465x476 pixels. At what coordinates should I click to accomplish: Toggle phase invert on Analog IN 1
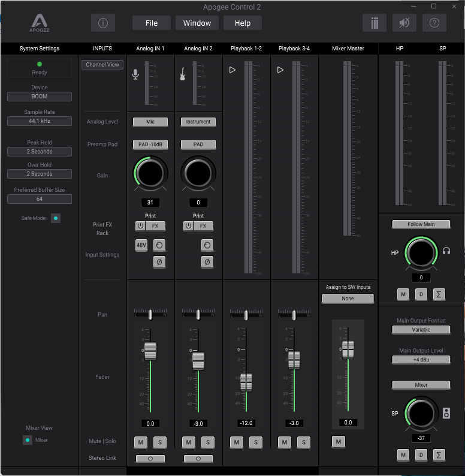click(x=159, y=261)
